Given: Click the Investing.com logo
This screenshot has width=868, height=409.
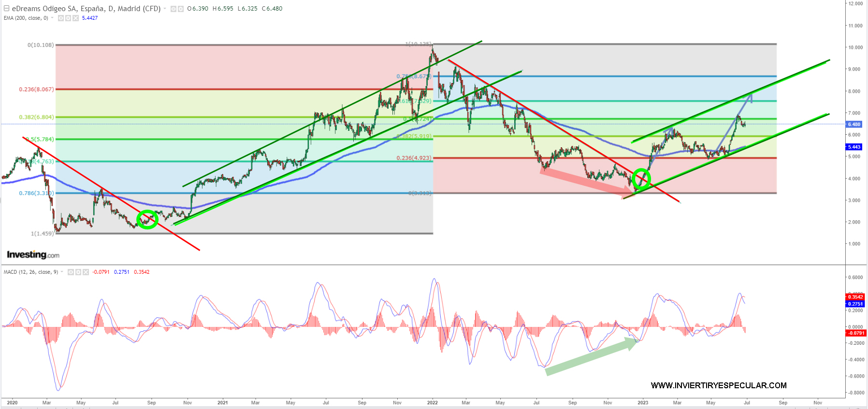Looking at the screenshot, I should coord(33,254).
